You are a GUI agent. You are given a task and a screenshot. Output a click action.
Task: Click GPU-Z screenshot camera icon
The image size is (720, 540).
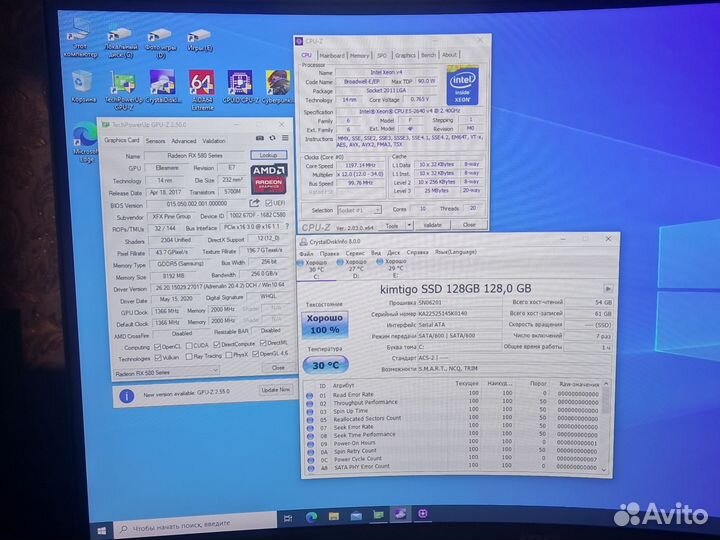(260, 138)
